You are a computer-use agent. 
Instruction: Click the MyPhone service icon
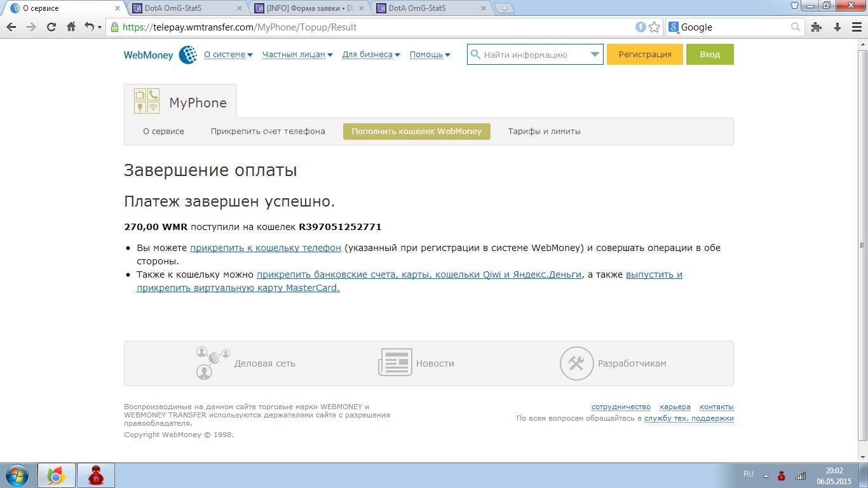147,101
